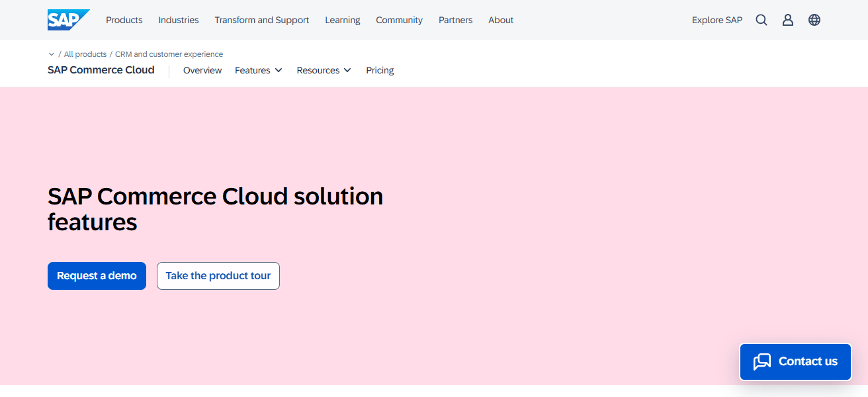This screenshot has height=397, width=868.
Task: Expand the Features dropdown
Action: click(259, 70)
